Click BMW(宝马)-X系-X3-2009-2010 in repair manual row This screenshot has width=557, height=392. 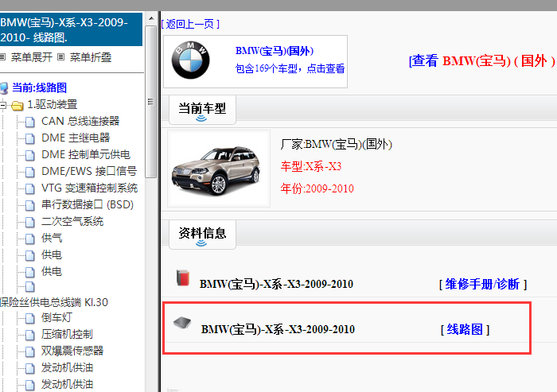point(276,284)
